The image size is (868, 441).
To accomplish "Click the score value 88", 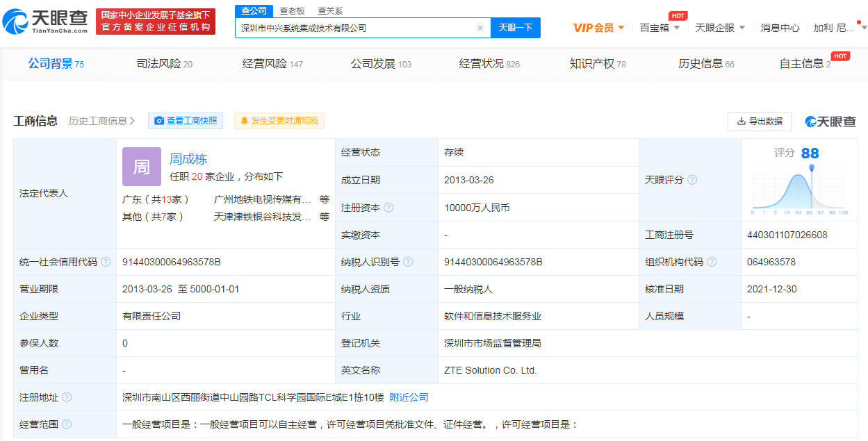I will coord(810,153).
